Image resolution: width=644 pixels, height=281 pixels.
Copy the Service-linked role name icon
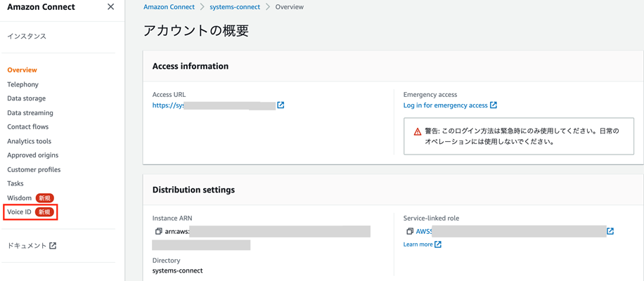tap(409, 231)
